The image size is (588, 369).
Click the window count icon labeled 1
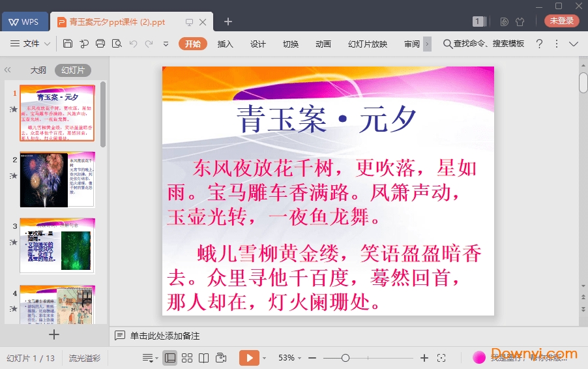pos(479,22)
